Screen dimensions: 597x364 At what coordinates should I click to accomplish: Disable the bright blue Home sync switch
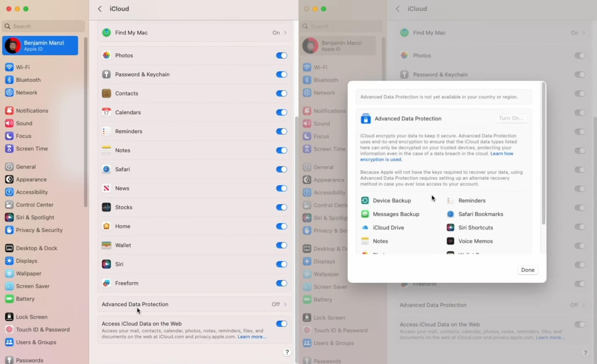click(281, 226)
